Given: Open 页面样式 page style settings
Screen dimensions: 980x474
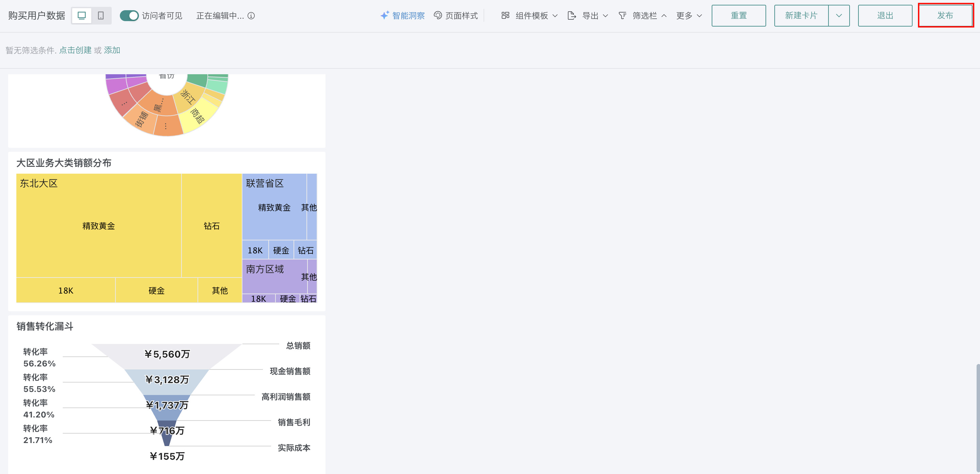Looking at the screenshot, I should [456, 16].
